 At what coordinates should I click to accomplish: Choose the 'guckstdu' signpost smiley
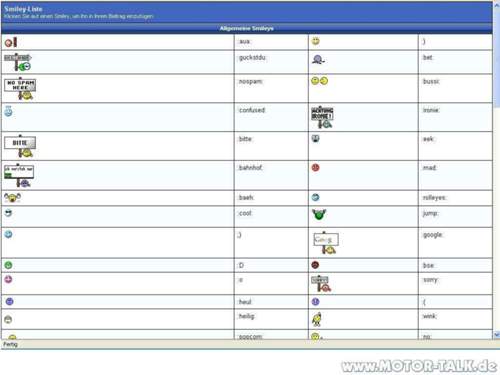click(x=18, y=62)
